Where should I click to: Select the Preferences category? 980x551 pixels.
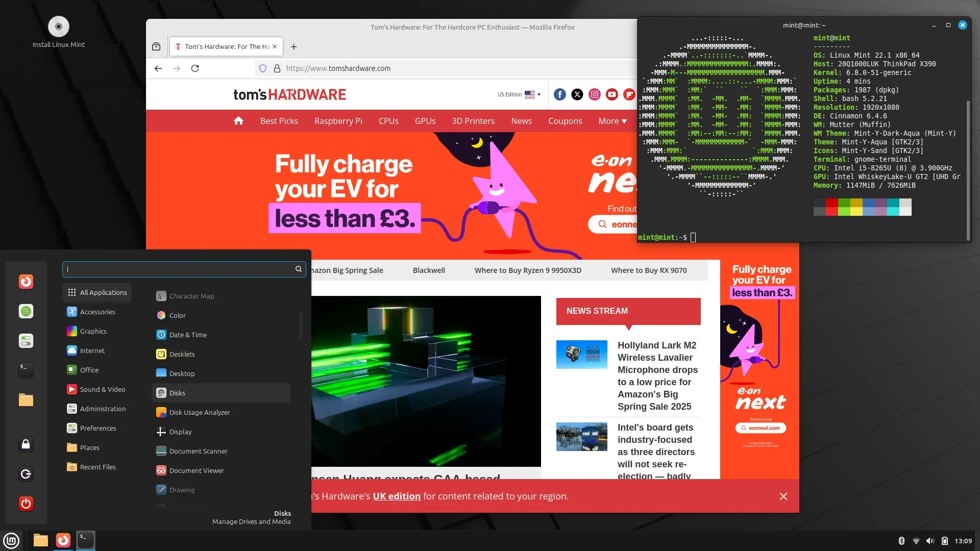[97, 428]
